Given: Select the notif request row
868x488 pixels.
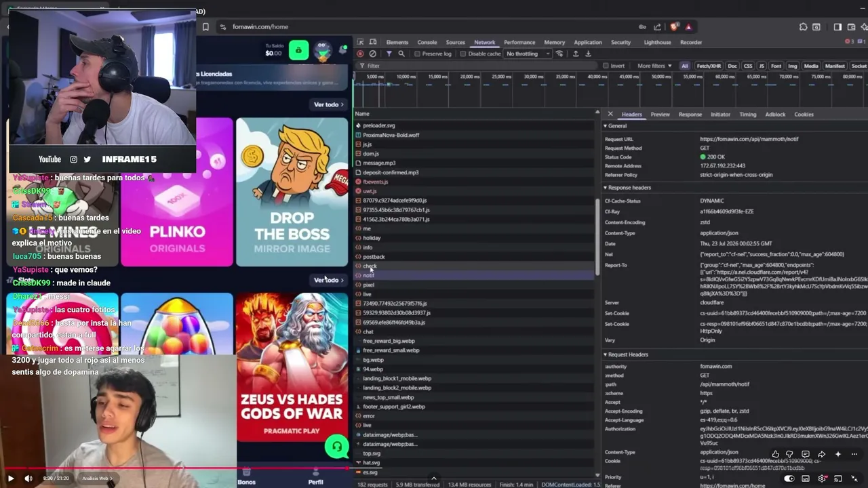Looking at the screenshot, I should pyautogui.click(x=475, y=275).
